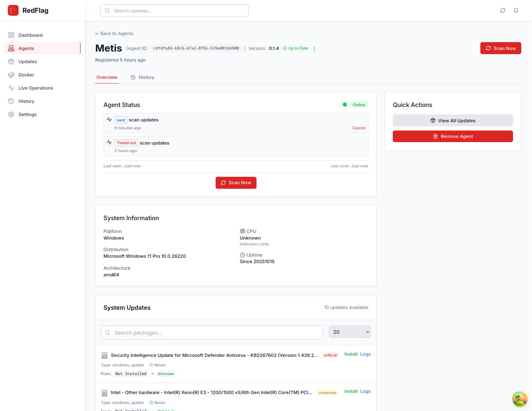Focus the Search packages input field

click(x=212, y=333)
